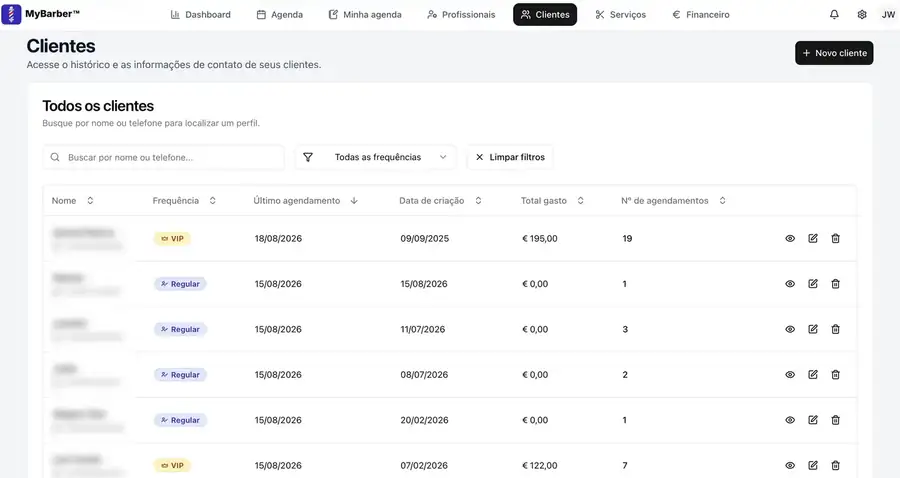This screenshot has width=900, height=478.
Task: Open settings gear icon
Action: pyautogui.click(x=862, y=14)
